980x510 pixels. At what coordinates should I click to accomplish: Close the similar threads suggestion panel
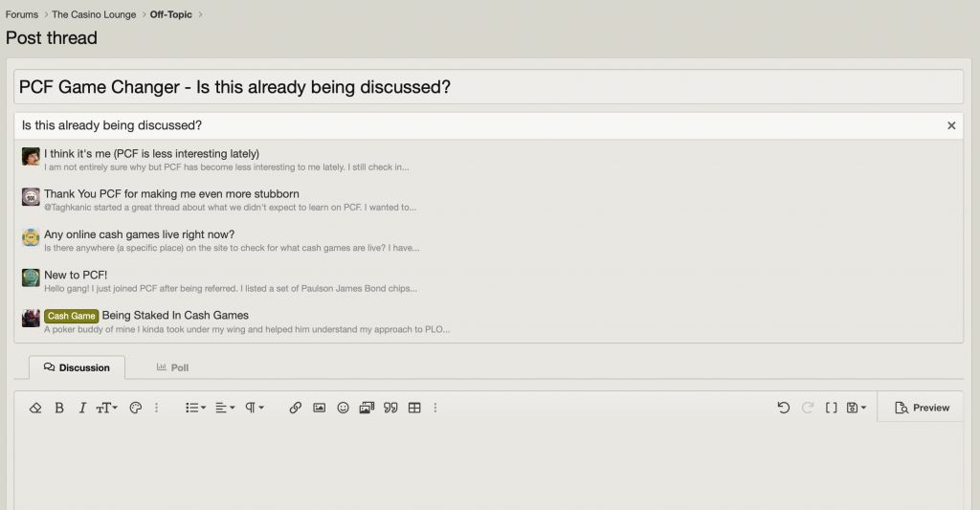[951, 125]
